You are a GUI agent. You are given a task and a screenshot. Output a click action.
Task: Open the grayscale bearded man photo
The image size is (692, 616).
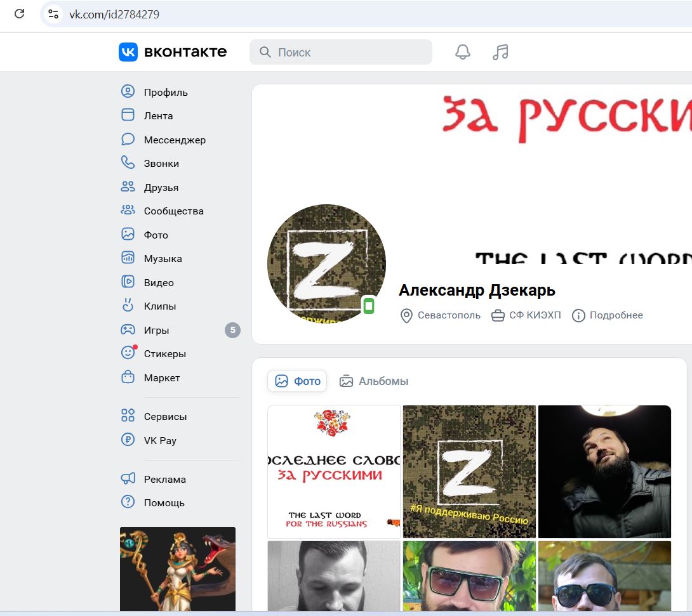334,576
